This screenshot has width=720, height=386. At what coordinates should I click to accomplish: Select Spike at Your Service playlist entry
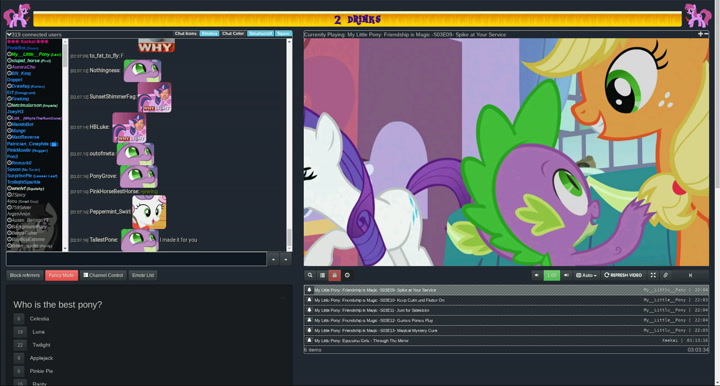[x=506, y=290]
